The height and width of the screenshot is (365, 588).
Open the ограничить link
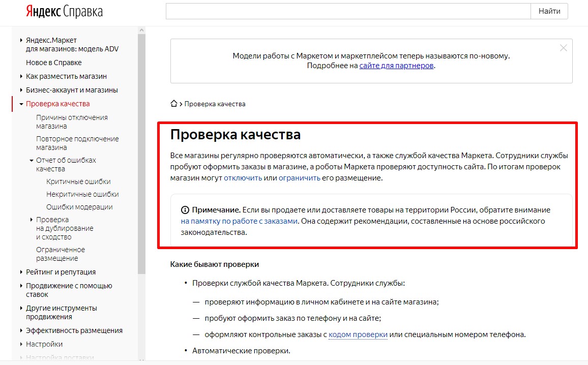[299, 178]
